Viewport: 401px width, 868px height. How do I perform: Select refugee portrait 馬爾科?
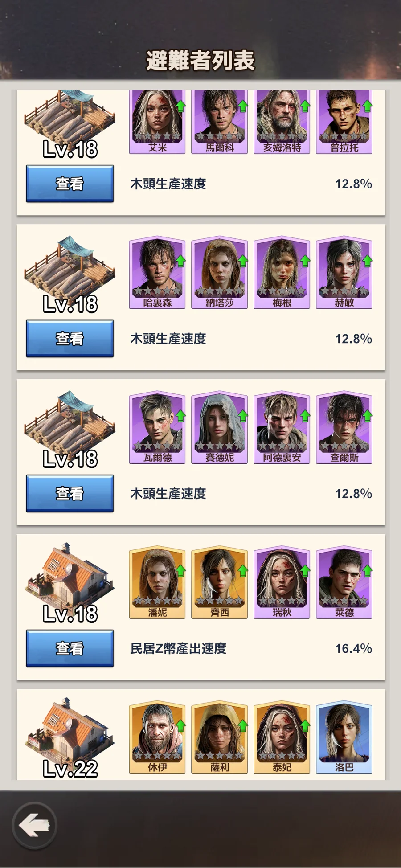(219, 122)
